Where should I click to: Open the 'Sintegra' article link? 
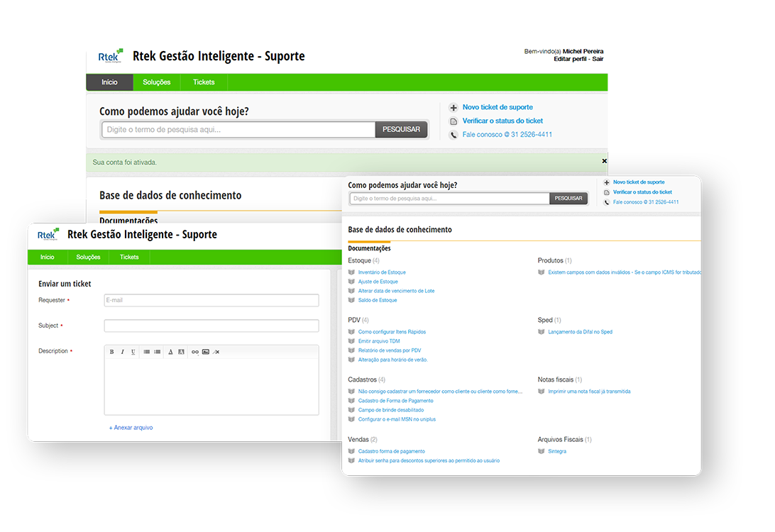(x=557, y=451)
